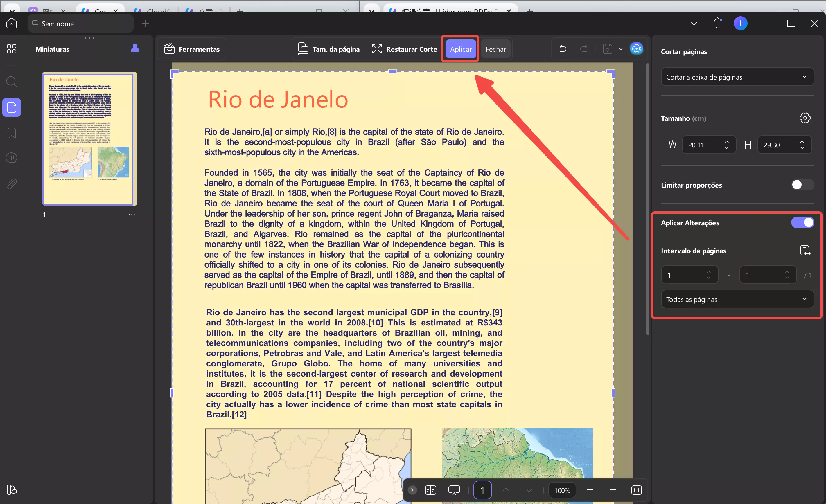Screen dimensions: 826x504
Task: Click the Aplicar button
Action: [x=460, y=49]
